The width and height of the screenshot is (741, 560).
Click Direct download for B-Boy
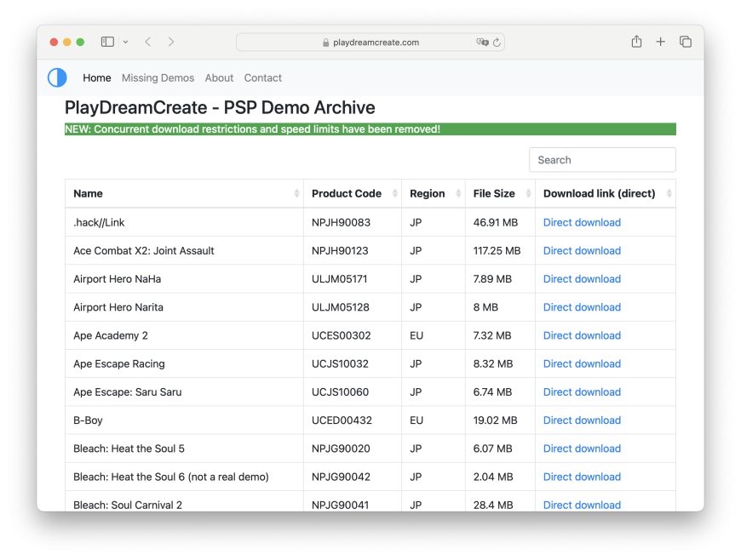tap(582, 420)
